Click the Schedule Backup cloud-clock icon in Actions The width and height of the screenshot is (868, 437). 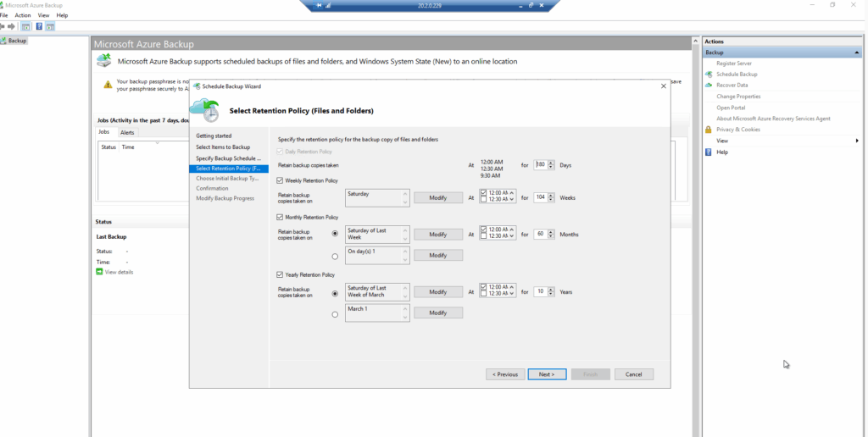[709, 75]
